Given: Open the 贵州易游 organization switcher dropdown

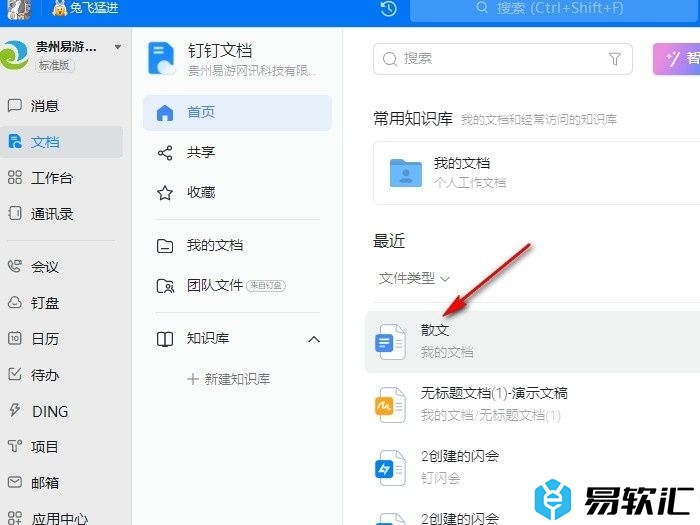Looking at the screenshot, I should coord(118,46).
